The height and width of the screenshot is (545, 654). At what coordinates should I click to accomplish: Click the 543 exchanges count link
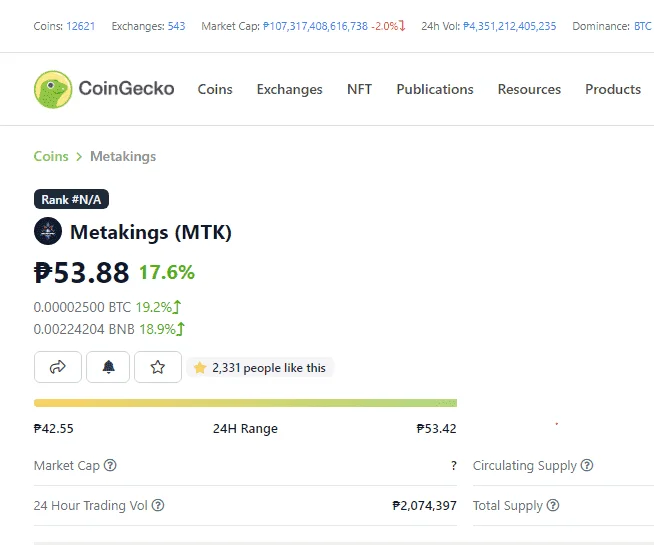pyautogui.click(x=176, y=26)
